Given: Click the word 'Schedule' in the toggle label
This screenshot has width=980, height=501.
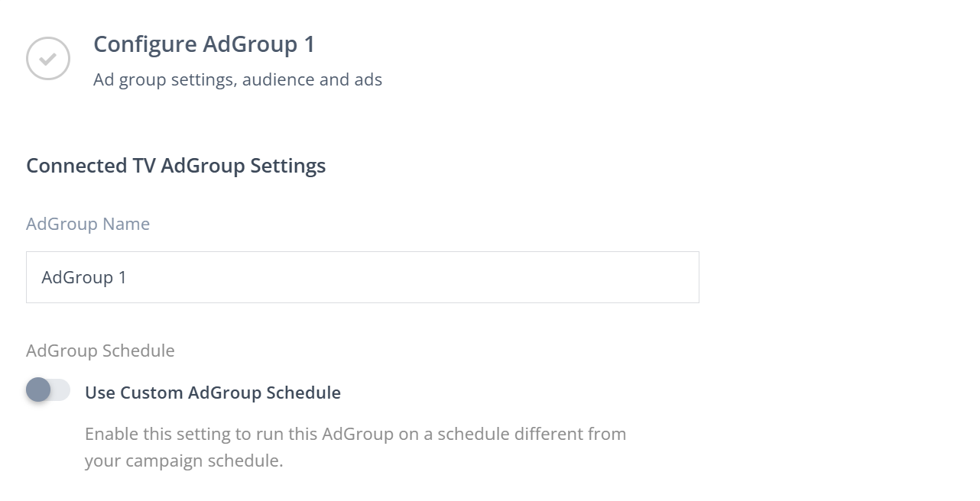Looking at the screenshot, I should [303, 393].
